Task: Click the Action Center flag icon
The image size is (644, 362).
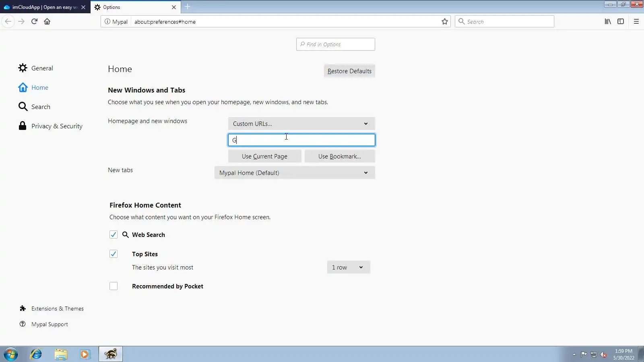Action: (584, 354)
